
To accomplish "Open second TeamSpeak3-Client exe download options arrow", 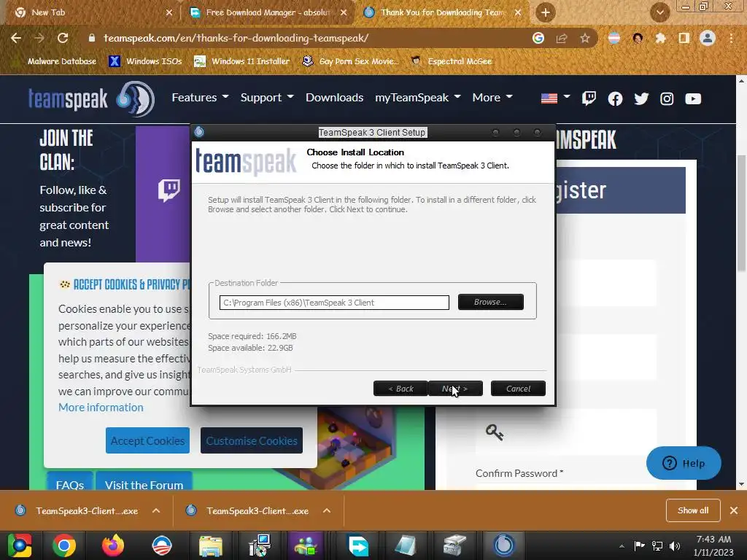I will coord(327,511).
